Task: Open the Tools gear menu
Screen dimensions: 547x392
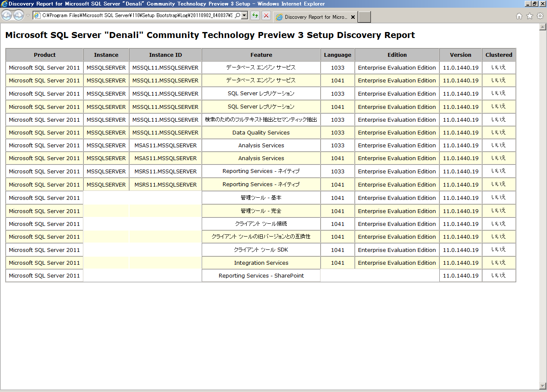Action: click(x=540, y=16)
